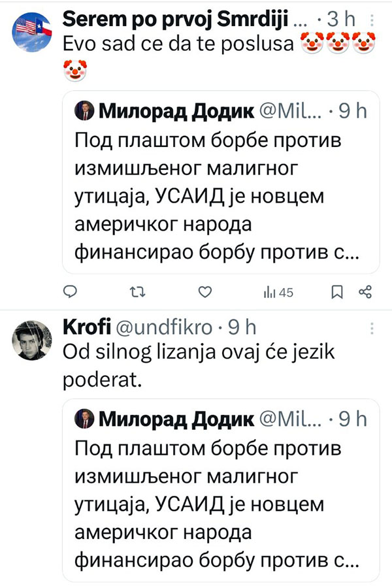Bookmark the first tweet
392x588 pixels.
337,292
